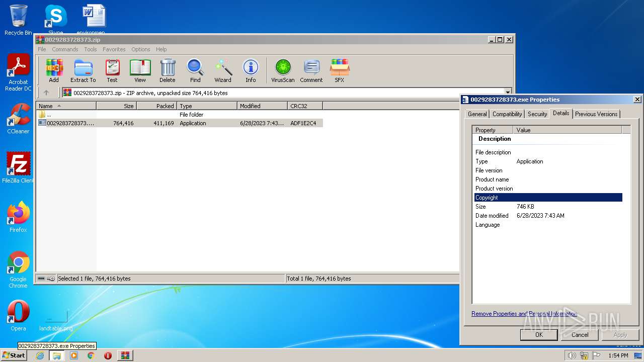Show archive Info
Viewport: 644px width, 362px height.
(251, 70)
